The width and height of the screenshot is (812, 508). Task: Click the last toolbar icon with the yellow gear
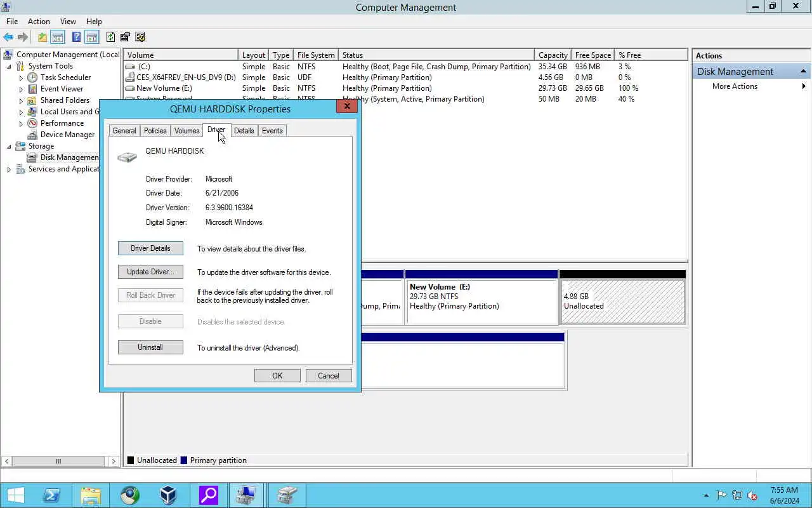(x=140, y=37)
